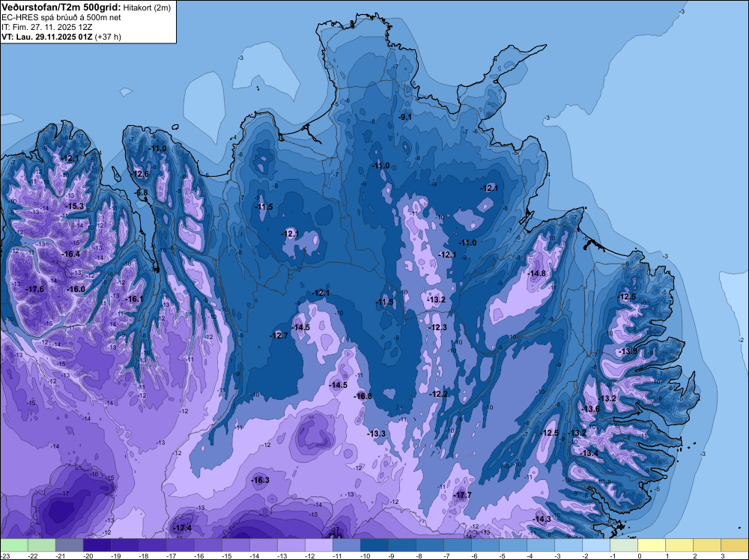
Task: Click the -16 legend color swatch
Action: point(208,545)
